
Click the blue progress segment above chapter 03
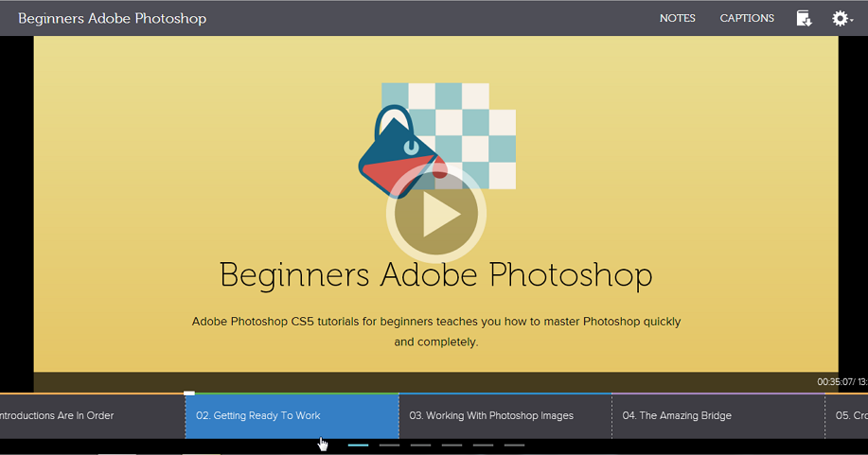[505, 394]
